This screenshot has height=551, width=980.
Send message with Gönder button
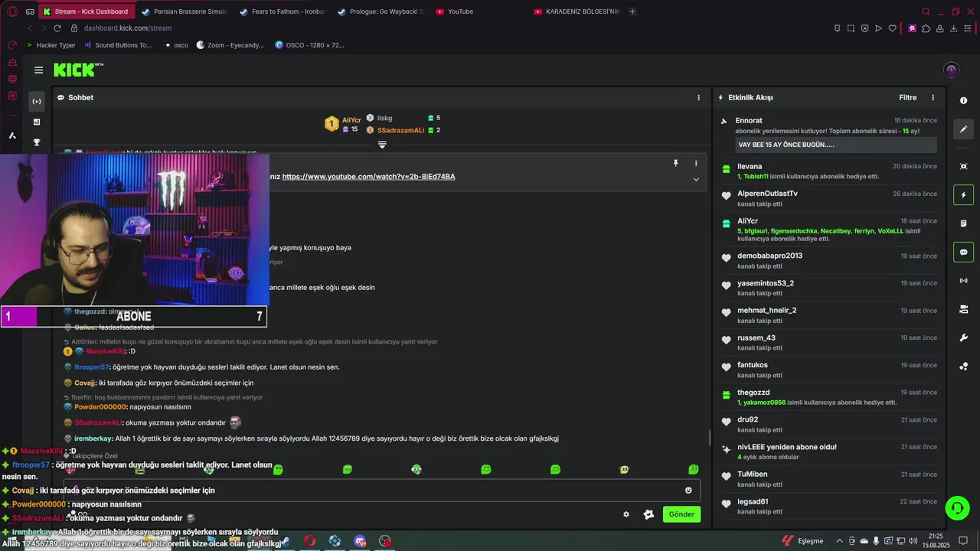click(x=681, y=514)
